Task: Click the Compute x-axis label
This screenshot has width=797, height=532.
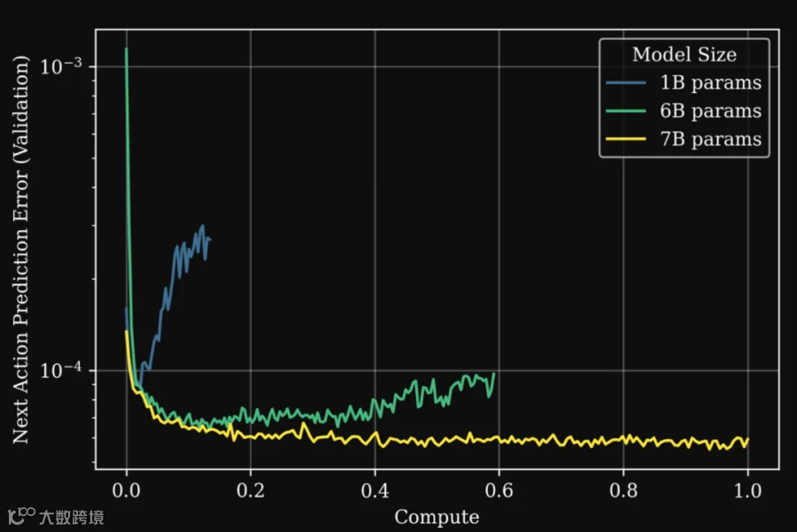Action: 437,517
